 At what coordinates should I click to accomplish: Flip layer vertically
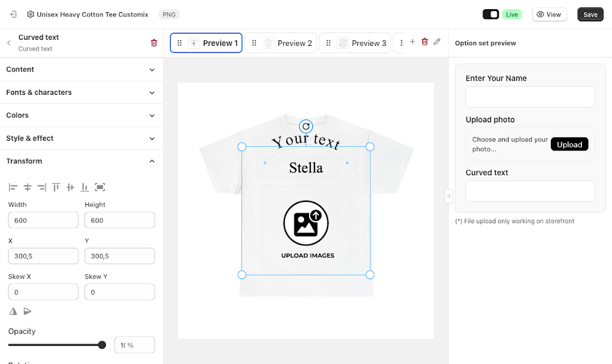(x=28, y=311)
